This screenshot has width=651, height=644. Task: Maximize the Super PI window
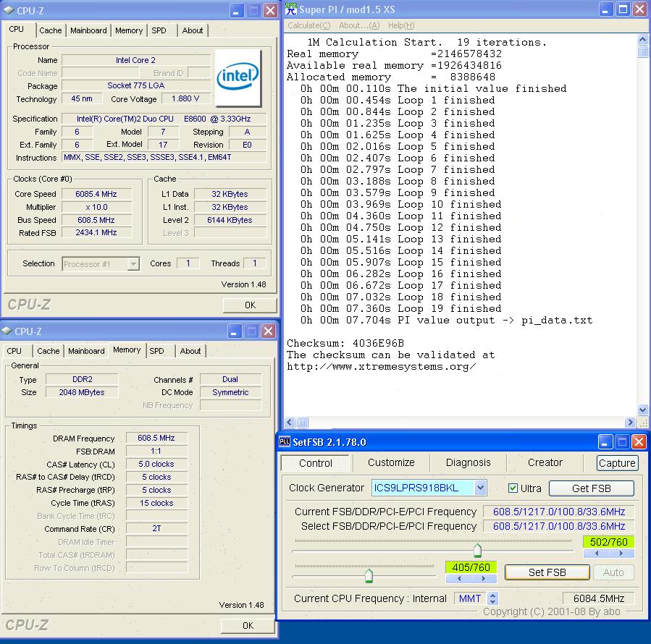tap(623, 9)
